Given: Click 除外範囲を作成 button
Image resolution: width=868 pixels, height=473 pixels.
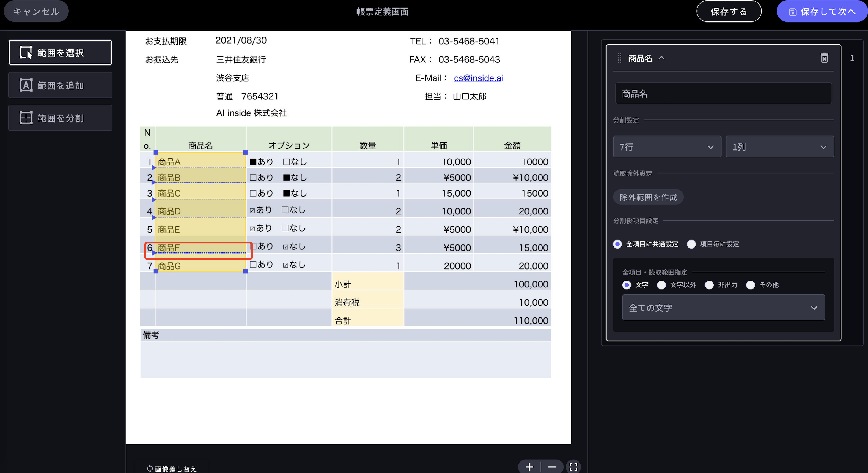Looking at the screenshot, I should point(648,197).
